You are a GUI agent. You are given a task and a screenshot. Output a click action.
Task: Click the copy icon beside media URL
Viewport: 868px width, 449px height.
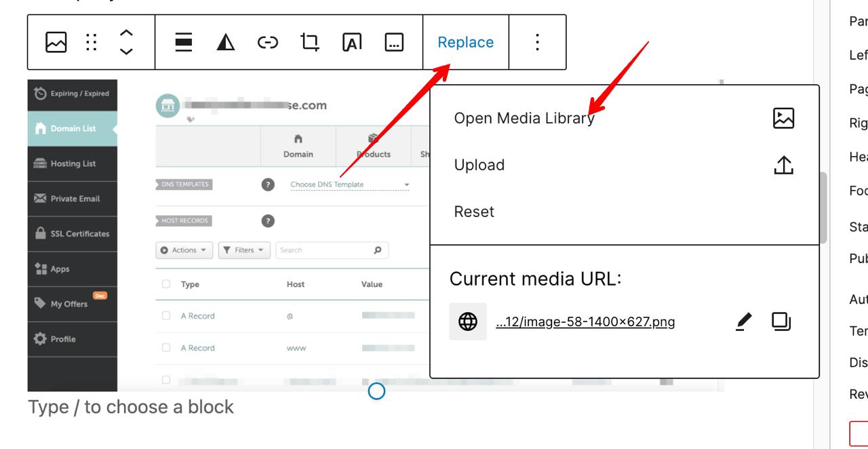[x=781, y=321]
